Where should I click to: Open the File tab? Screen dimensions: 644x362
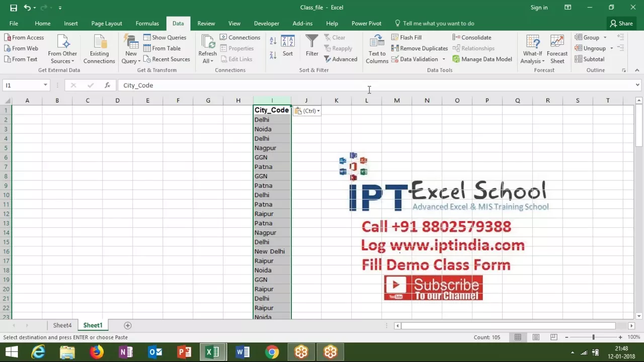[x=14, y=24]
